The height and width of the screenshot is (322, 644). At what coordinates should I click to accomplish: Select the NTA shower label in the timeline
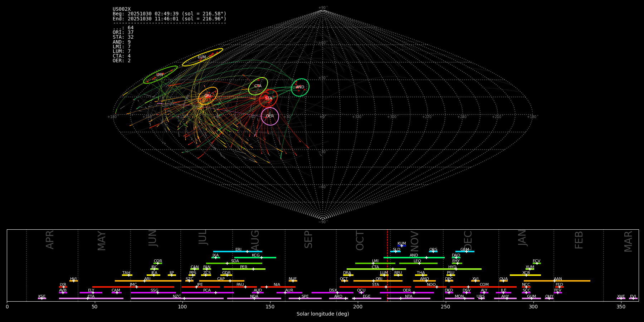(x=409, y=297)
